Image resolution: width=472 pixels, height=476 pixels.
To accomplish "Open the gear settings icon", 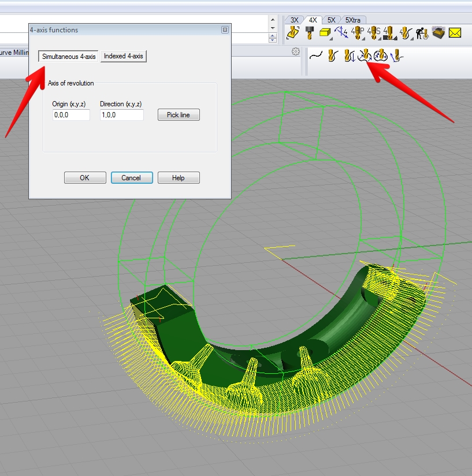I will point(296,52).
